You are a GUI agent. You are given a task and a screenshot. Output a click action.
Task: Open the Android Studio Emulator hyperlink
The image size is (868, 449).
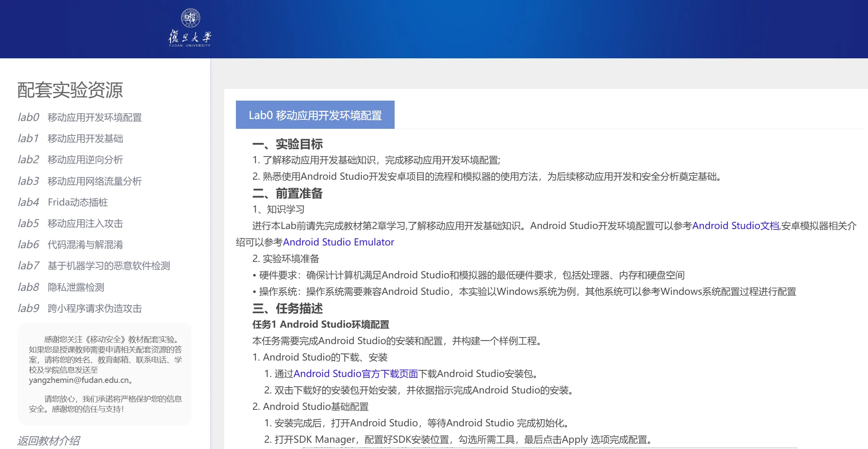pyautogui.click(x=339, y=242)
